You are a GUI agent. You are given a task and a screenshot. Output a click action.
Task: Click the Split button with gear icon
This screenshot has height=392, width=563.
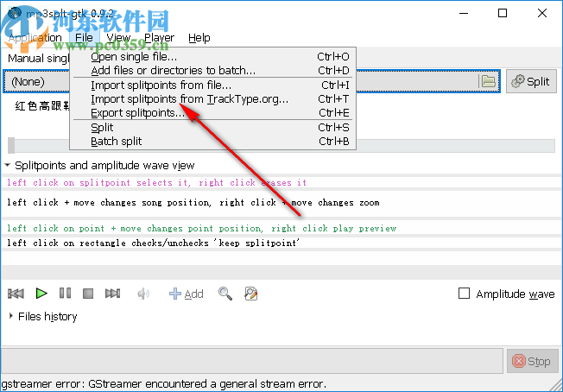tap(531, 81)
